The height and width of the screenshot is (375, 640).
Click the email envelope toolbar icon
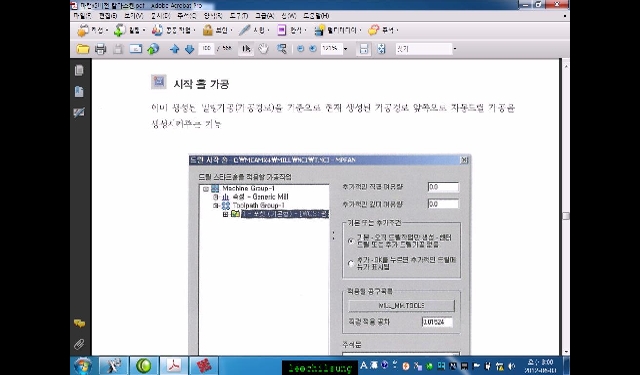point(136,49)
